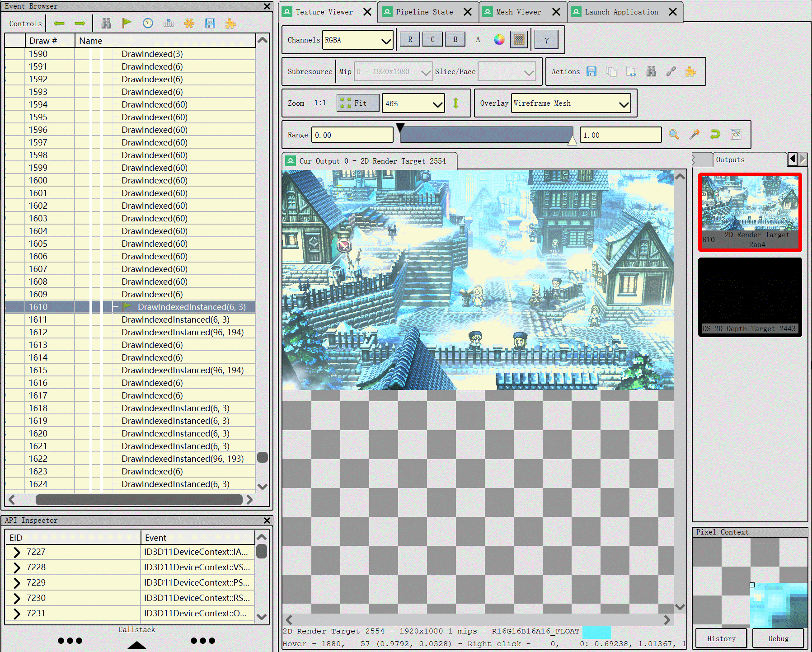
Task: Select the RT0 2D Render Target 2554 thumbnail
Action: (x=750, y=212)
